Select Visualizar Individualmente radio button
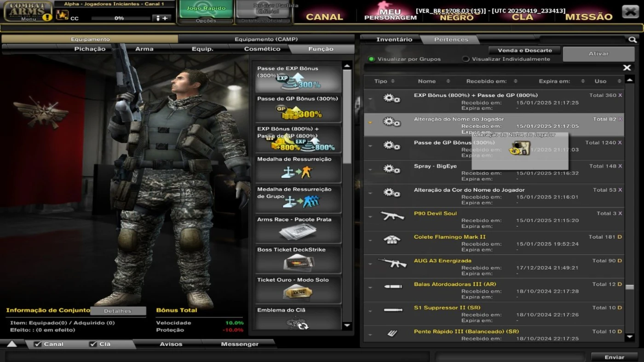 (466, 59)
